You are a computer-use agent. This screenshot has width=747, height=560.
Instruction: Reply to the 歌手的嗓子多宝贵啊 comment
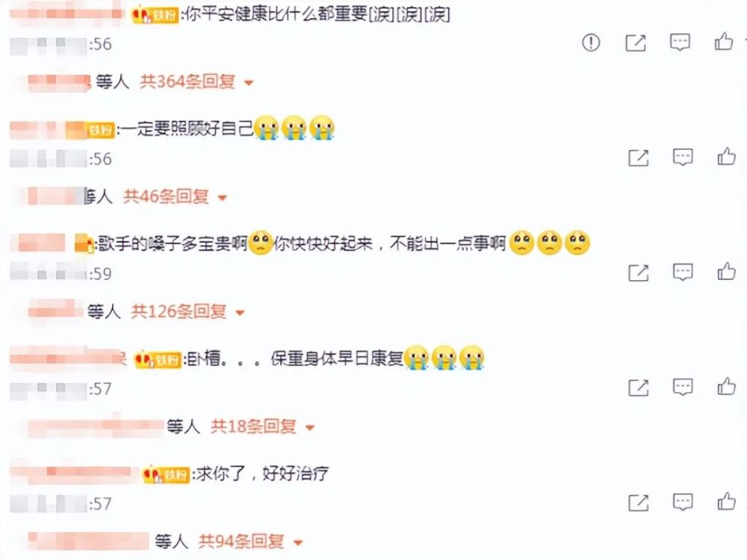pyautogui.click(x=683, y=273)
